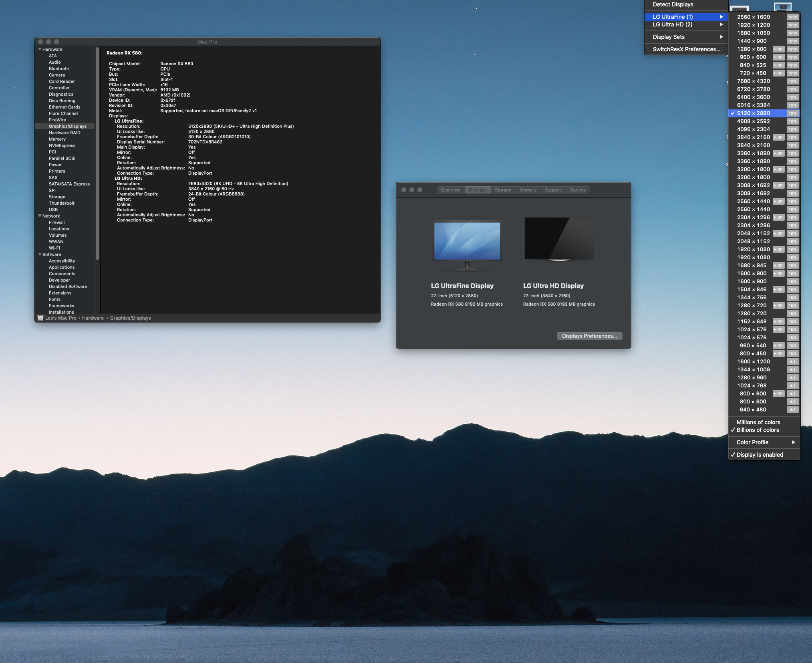
Task: Choose the 4608 × 2592 resolution
Action: 764,121
